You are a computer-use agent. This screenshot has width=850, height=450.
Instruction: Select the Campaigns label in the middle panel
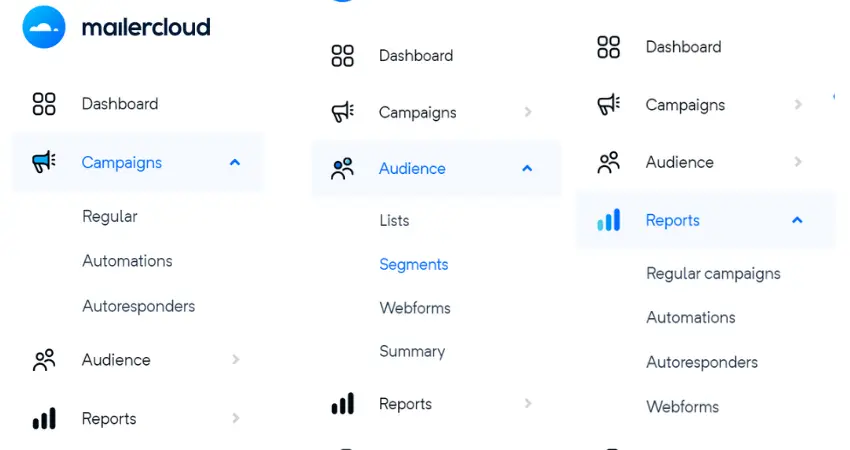(418, 113)
